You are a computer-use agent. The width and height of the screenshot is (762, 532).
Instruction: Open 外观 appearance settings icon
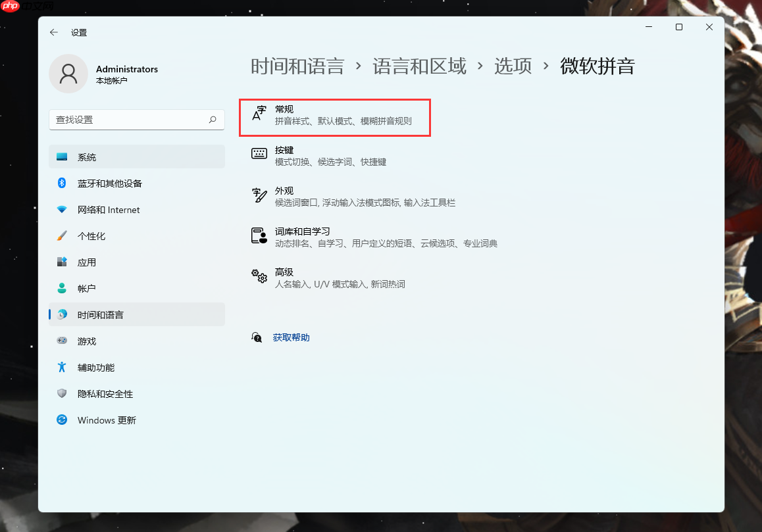[x=259, y=195]
